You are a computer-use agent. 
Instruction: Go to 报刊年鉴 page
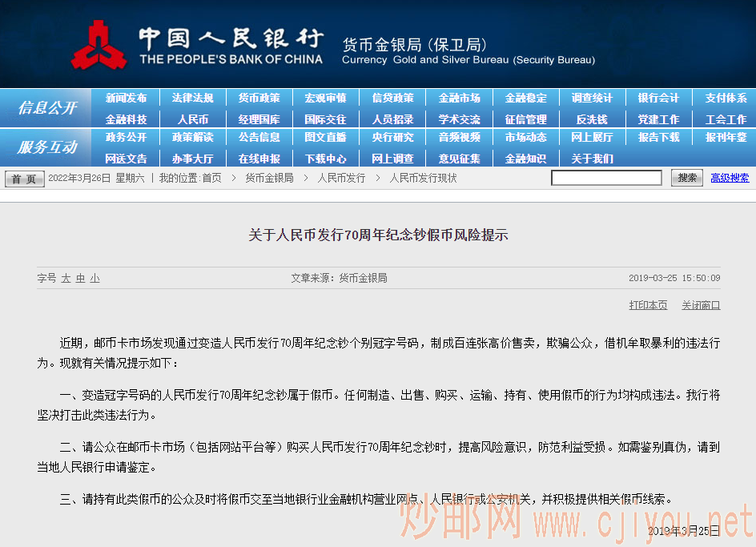click(x=726, y=137)
